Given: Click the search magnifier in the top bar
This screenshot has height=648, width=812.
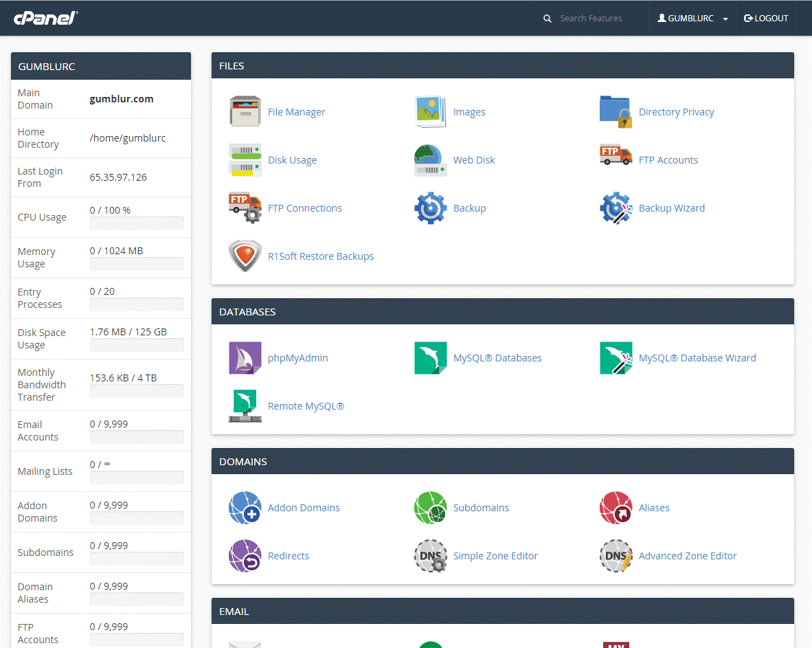Looking at the screenshot, I should (548, 18).
